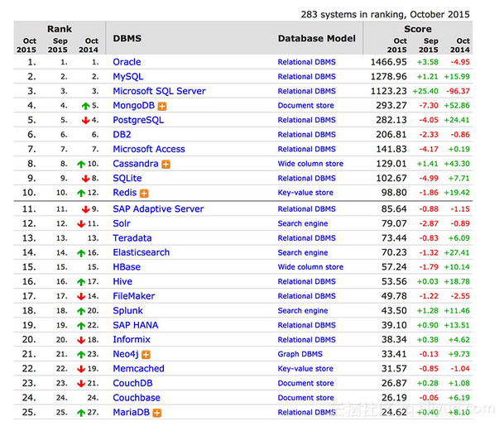Open the CouchDB link
Image resolution: width=504 pixels, height=426 pixels.
coord(132,383)
